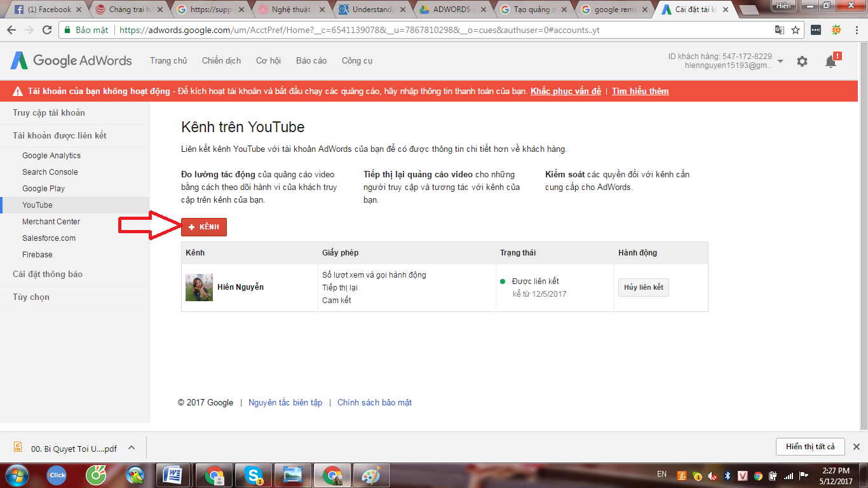Viewport: 868px width, 488px height.
Task: Expand the downloaded PDF options chevron
Action: tap(132, 447)
